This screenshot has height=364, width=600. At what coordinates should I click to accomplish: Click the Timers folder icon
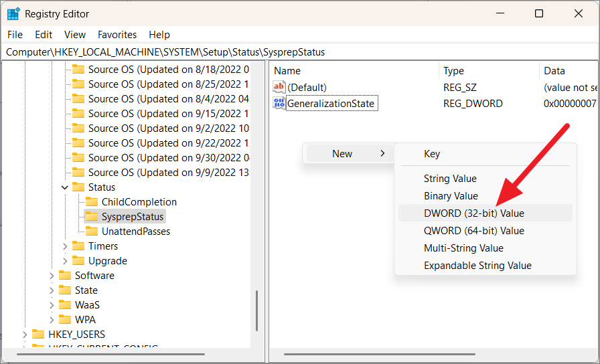pos(78,246)
